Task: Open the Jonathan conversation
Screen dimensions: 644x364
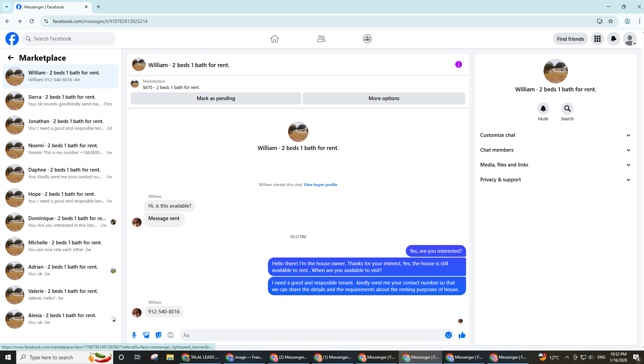Action: click(x=61, y=125)
